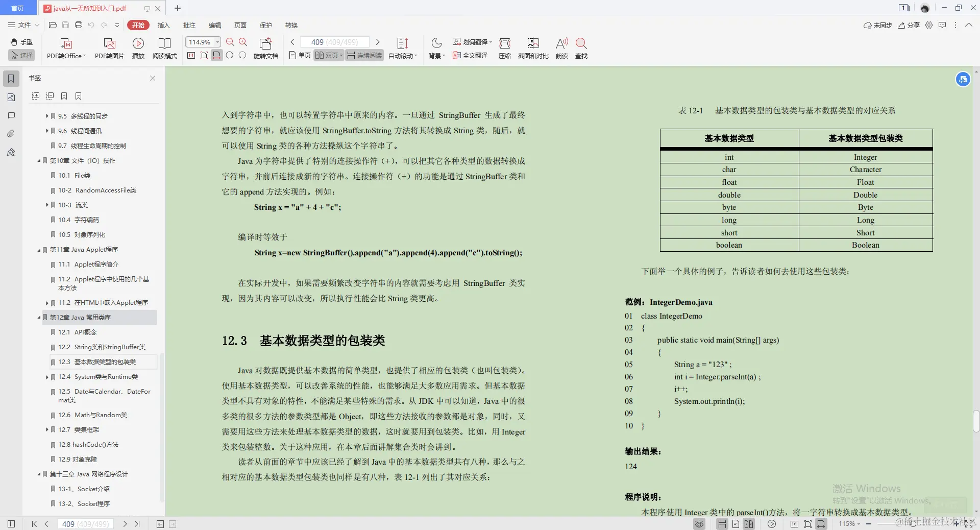Collapse 第12章 Java 常用类库 chapter

click(40, 317)
